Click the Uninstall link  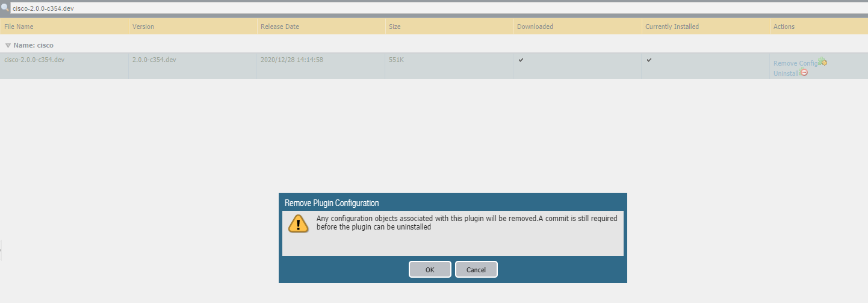pos(787,73)
